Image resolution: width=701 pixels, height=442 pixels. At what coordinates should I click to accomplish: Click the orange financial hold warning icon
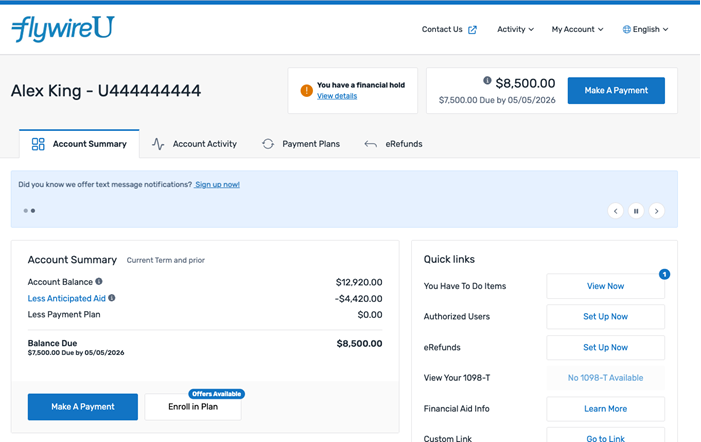[x=307, y=90]
